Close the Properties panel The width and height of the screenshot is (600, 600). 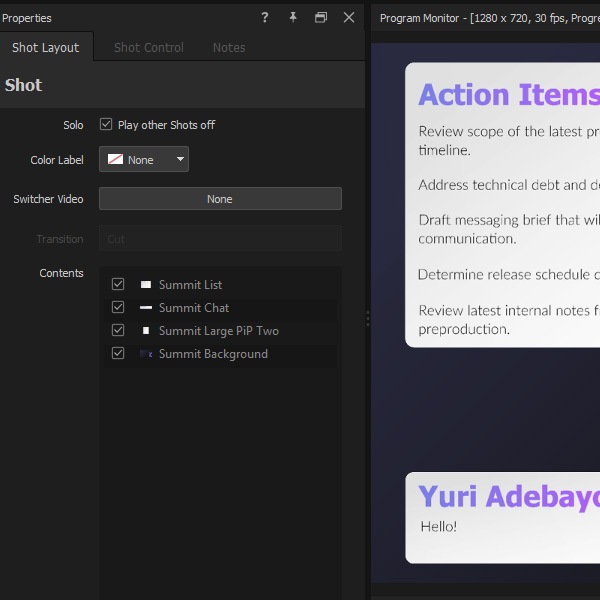[349, 17]
